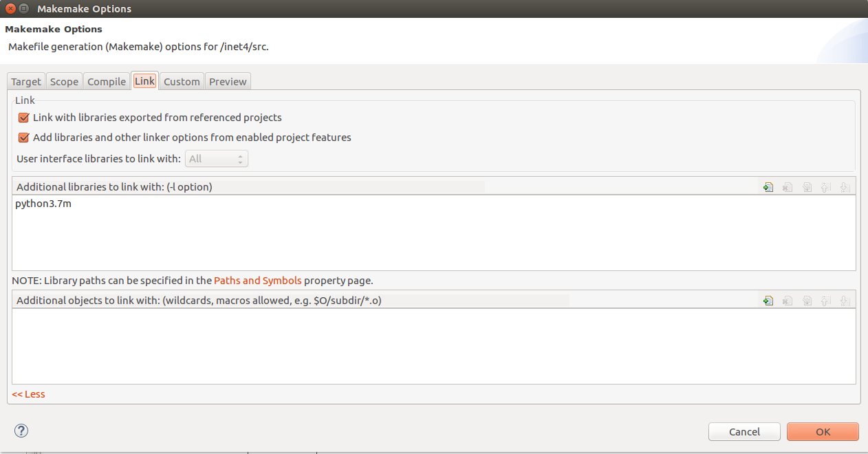Open the Preview tab
Image resolution: width=868 pixels, height=454 pixels.
point(228,80)
